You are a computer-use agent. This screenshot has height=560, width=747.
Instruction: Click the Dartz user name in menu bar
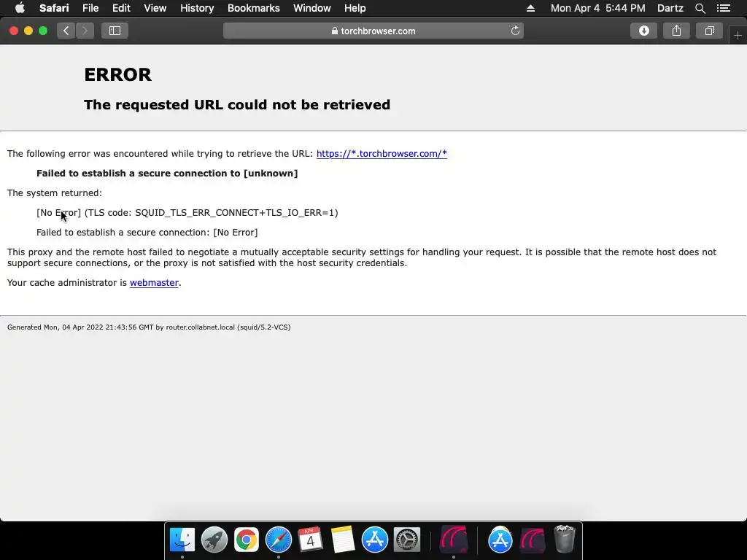670,8
